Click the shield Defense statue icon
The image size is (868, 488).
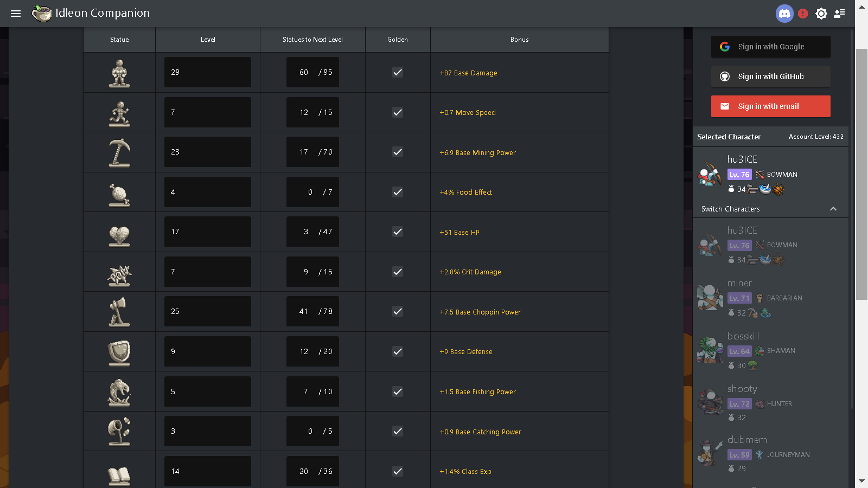[x=119, y=351]
